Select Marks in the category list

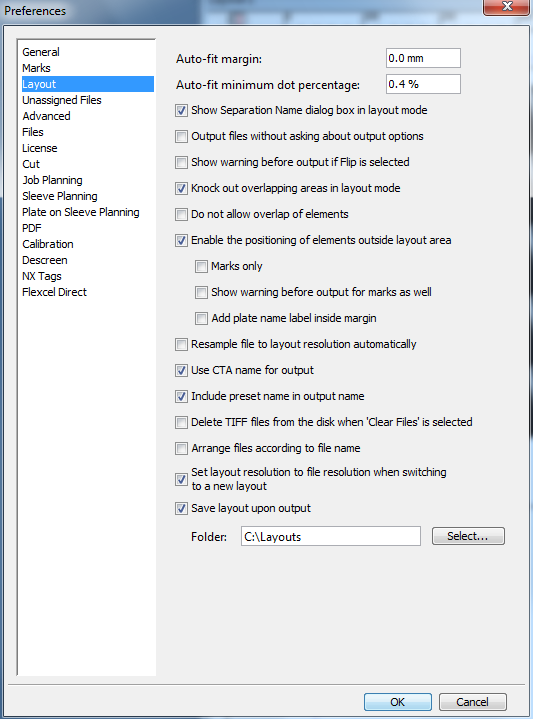click(36, 68)
